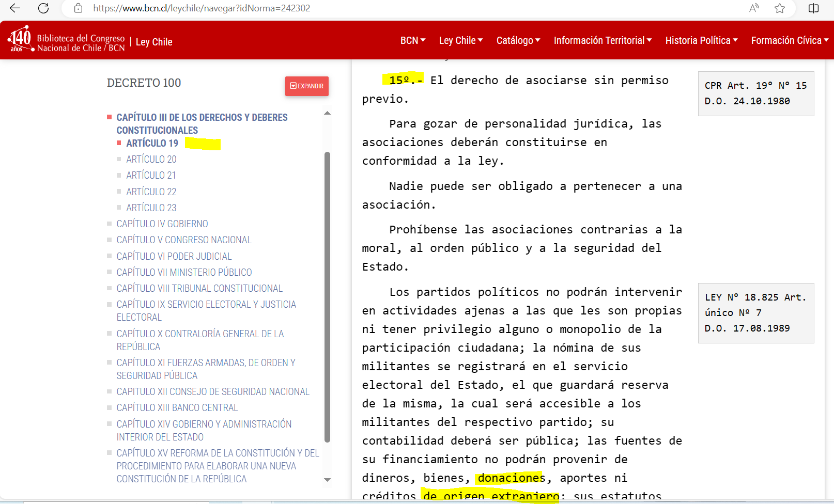
Task: Open the Catálogo dropdown menu
Action: [x=518, y=40]
